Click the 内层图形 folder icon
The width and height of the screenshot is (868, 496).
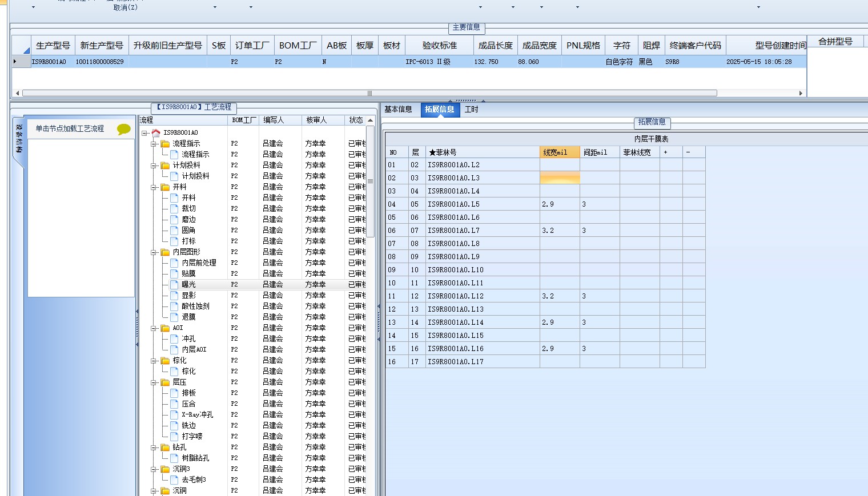click(165, 252)
